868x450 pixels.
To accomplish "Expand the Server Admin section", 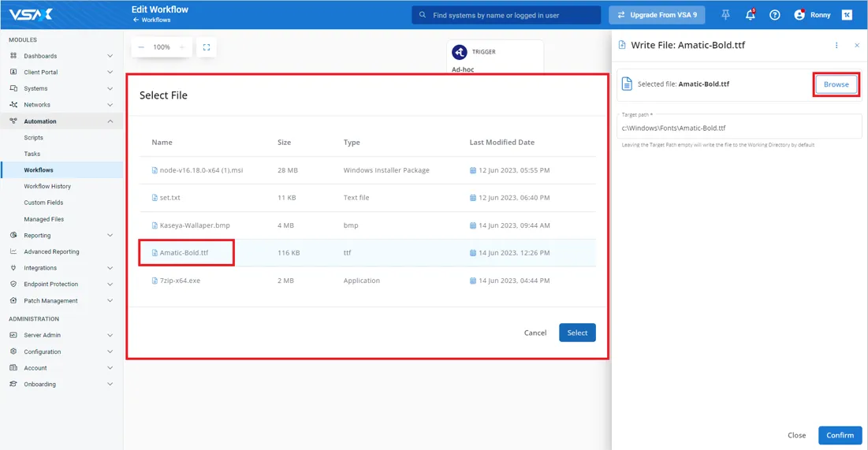I will point(110,335).
